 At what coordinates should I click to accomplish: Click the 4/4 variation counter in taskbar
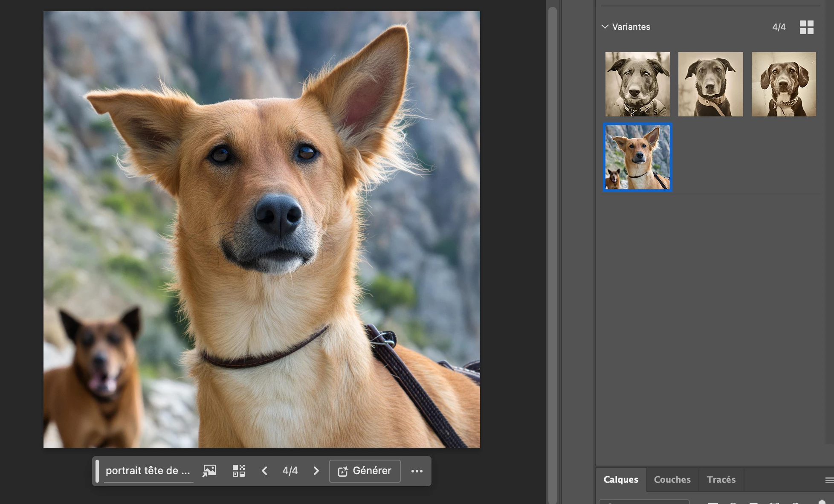(x=290, y=471)
